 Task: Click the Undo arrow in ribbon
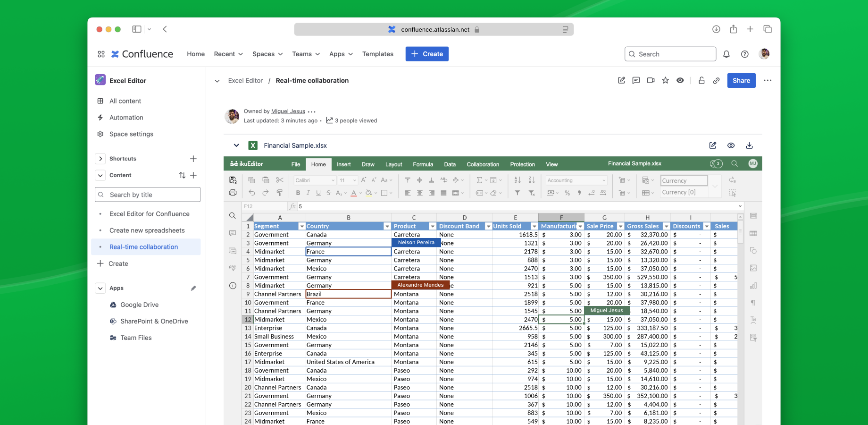tap(252, 193)
